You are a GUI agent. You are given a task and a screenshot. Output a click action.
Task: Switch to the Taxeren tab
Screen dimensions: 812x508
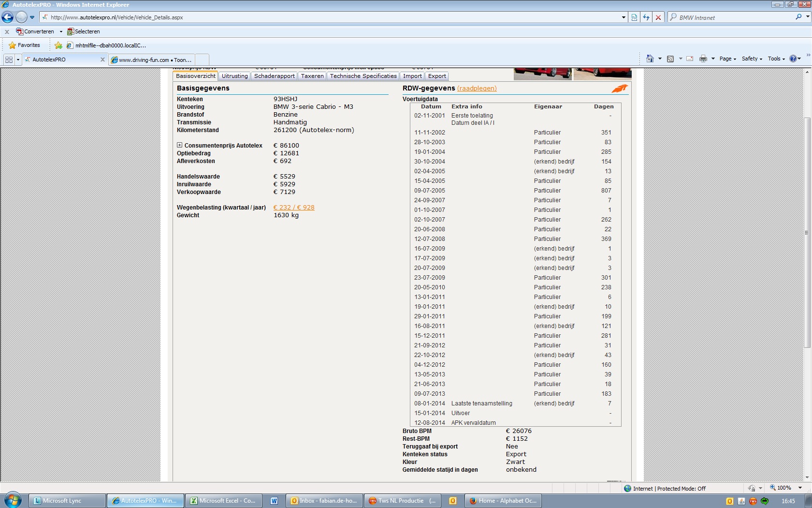pyautogui.click(x=312, y=76)
